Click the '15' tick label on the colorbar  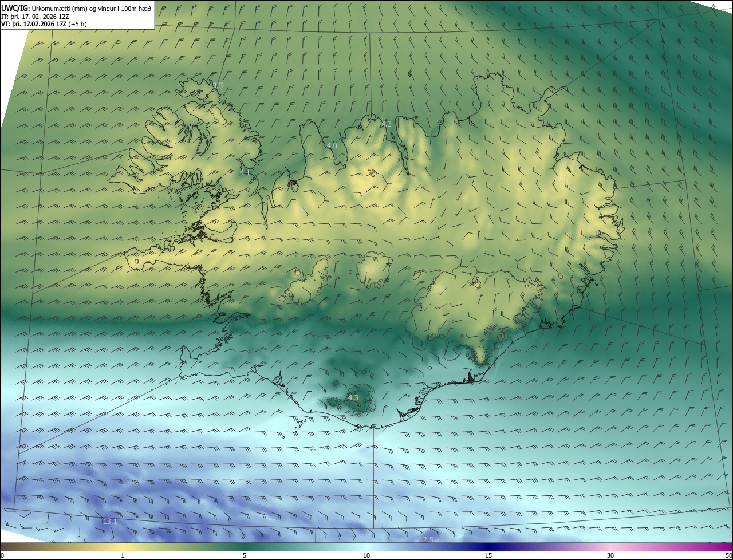488,555
